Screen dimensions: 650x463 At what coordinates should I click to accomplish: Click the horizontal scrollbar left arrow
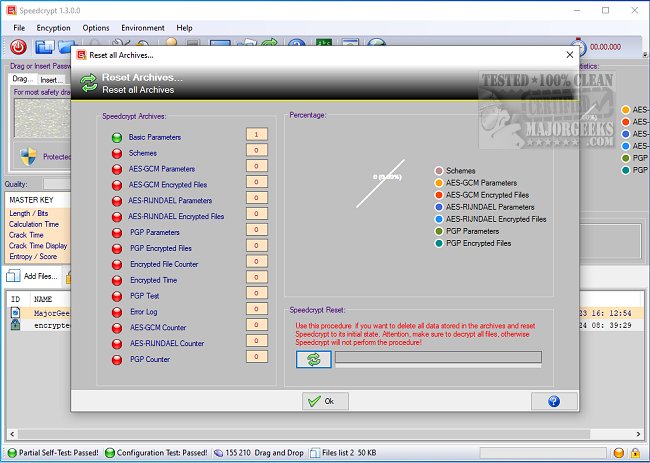12,434
